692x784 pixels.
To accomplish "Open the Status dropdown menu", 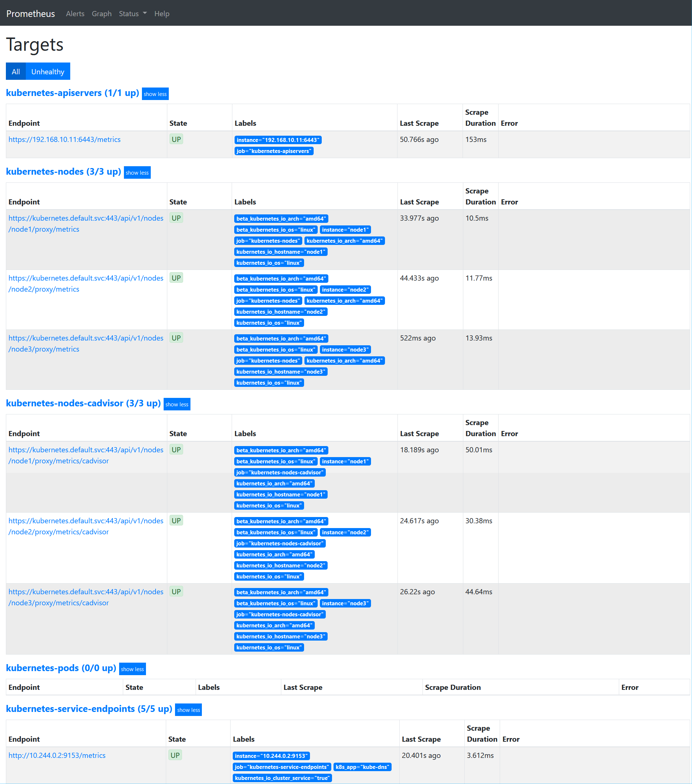I will coord(132,14).
